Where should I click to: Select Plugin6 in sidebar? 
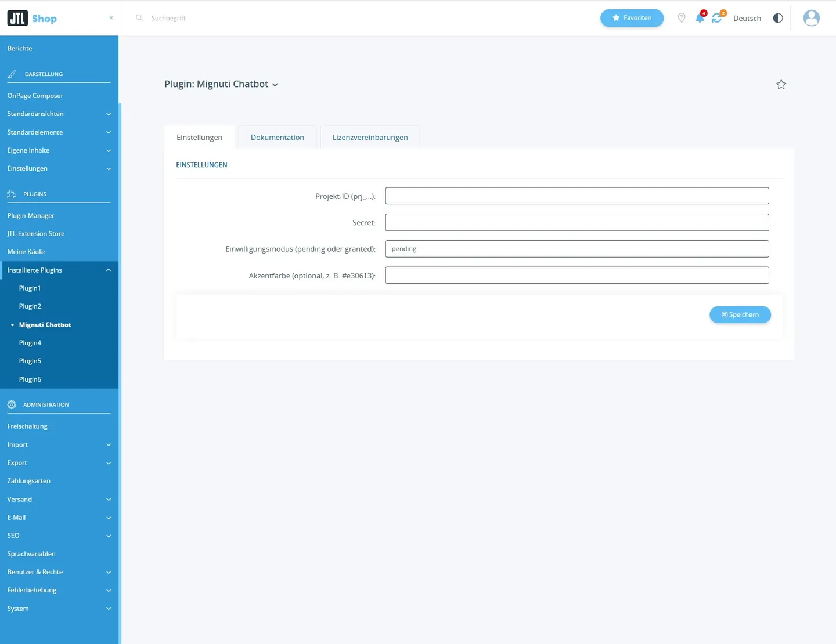30,379
